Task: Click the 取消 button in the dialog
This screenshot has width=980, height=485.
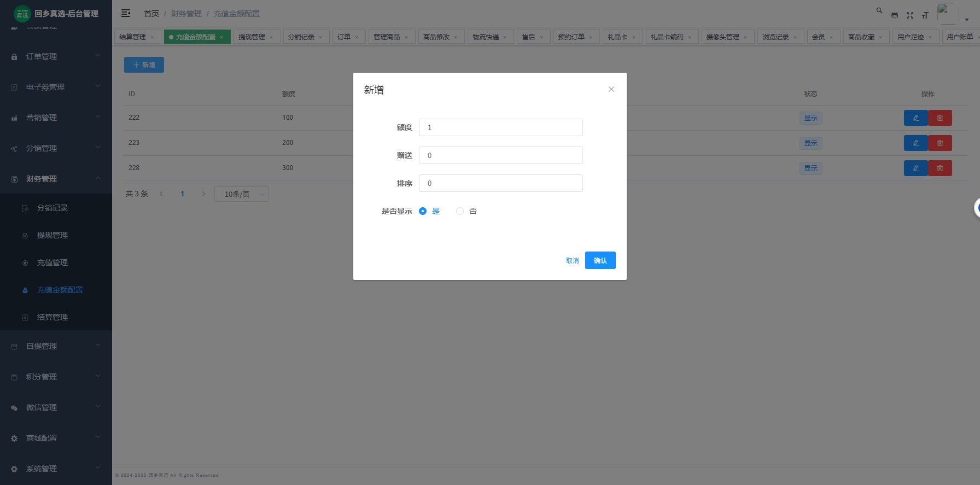Action: [572, 261]
